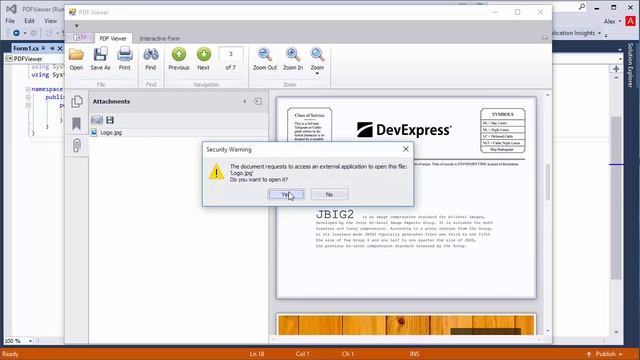Select the Form1.cs editor tab
Viewport: 640px width, 360px height.
point(26,48)
